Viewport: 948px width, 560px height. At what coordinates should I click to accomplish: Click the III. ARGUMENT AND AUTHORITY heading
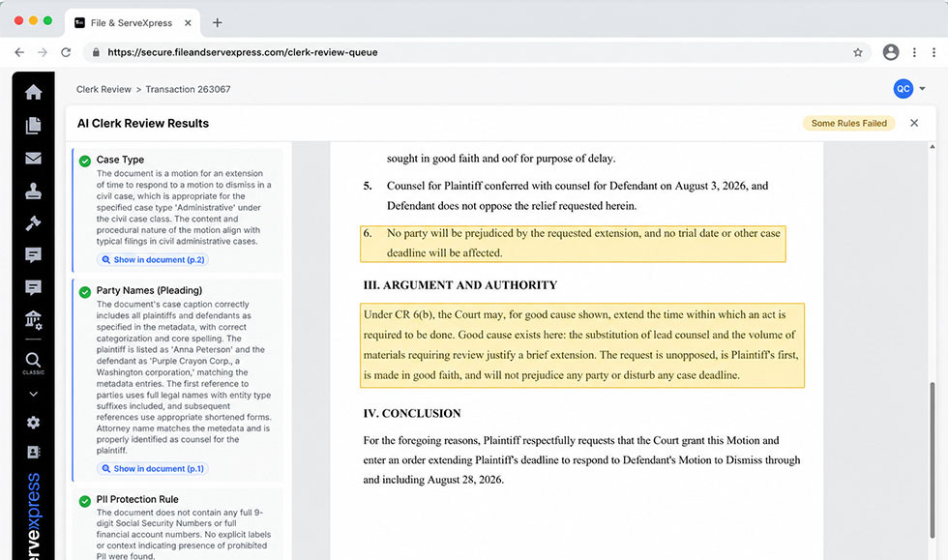pos(460,285)
